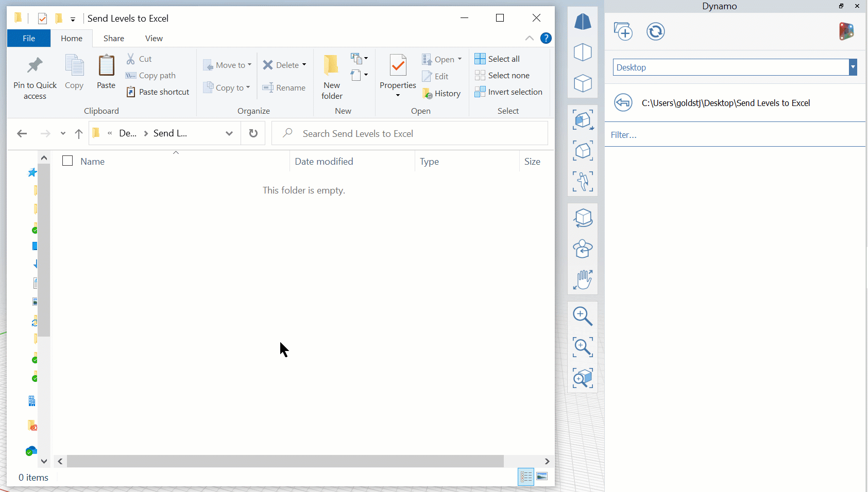Open the Delete dropdown arrow
This screenshot has height=492, width=868.
pyautogui.click(x=304, y=65)
